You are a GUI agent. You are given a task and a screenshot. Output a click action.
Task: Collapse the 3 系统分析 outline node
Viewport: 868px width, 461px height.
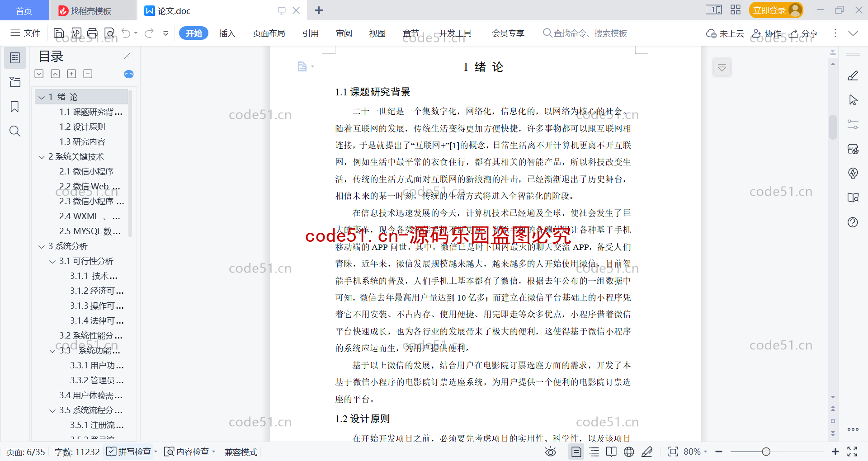click(x=42, y=246)
